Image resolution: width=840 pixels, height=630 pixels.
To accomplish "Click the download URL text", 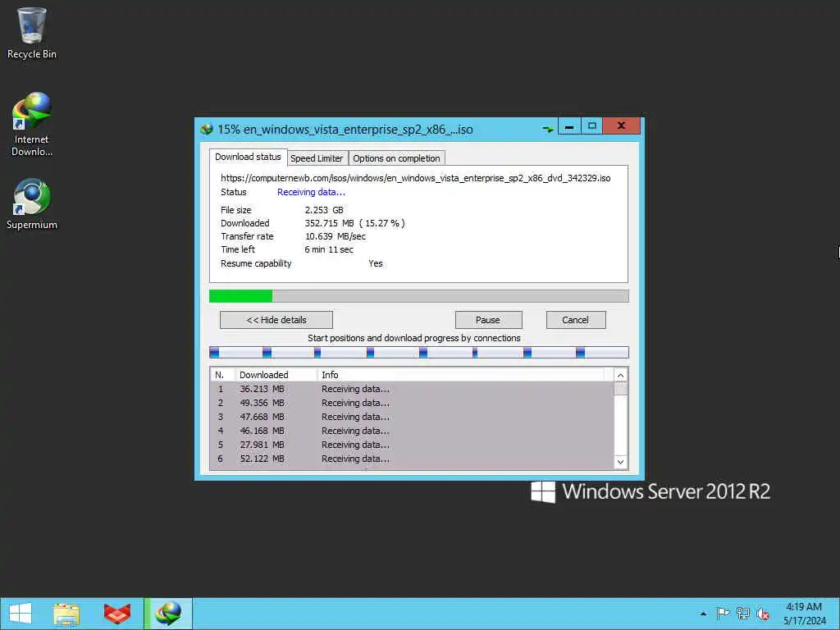I will click(416, 178).
